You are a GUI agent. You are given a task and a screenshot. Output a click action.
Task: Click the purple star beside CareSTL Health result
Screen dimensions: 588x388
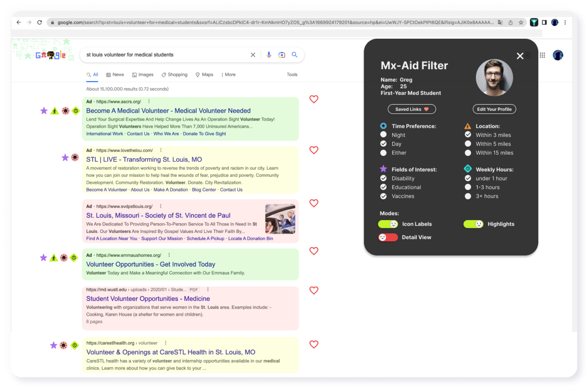coord(53,345)
